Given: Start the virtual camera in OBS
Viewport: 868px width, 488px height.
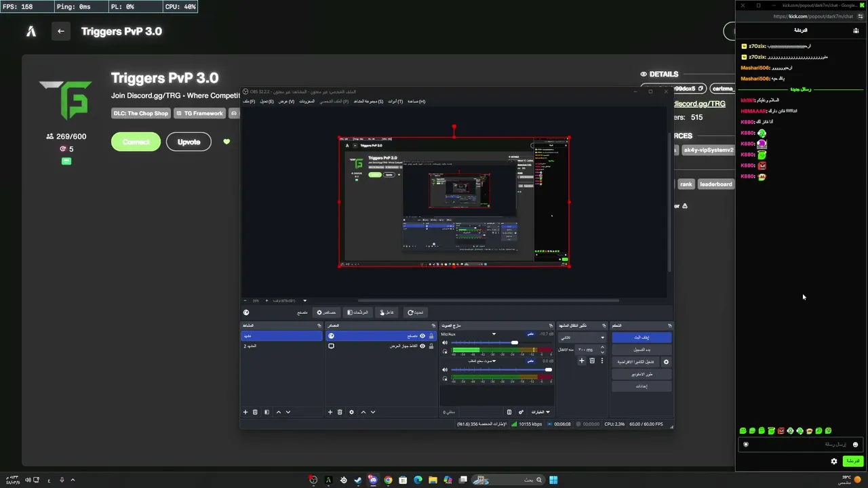Looking at the screenshot, I should [636, 362].
